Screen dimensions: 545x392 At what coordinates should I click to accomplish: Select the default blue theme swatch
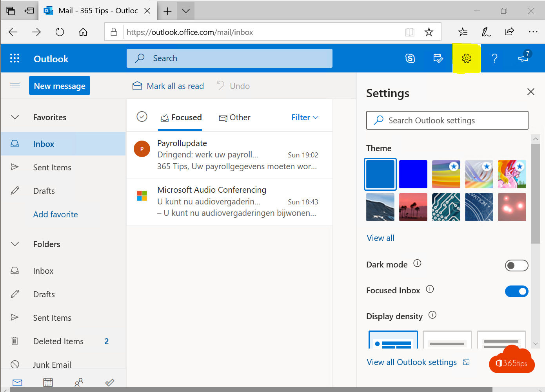click(x=380, y=174)
